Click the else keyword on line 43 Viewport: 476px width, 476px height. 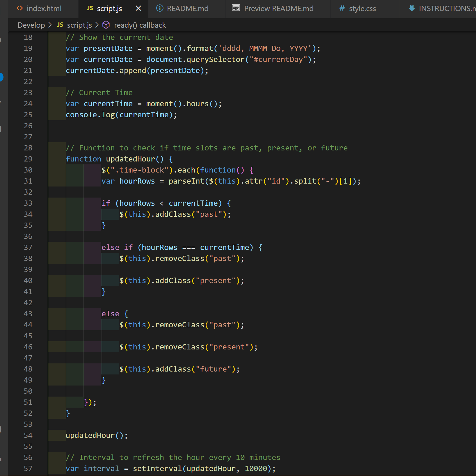click(x=110, y=314)
